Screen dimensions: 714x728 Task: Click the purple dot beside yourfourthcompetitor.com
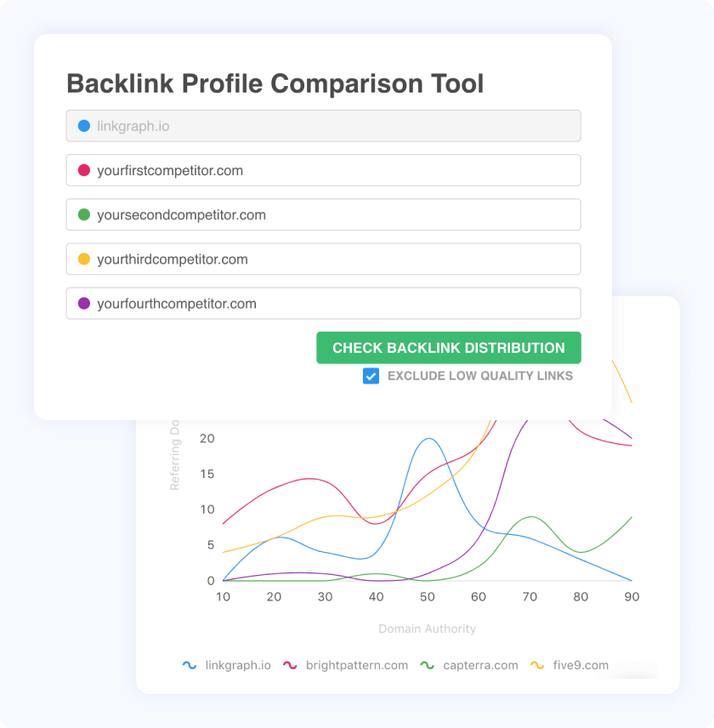point(84,303)
